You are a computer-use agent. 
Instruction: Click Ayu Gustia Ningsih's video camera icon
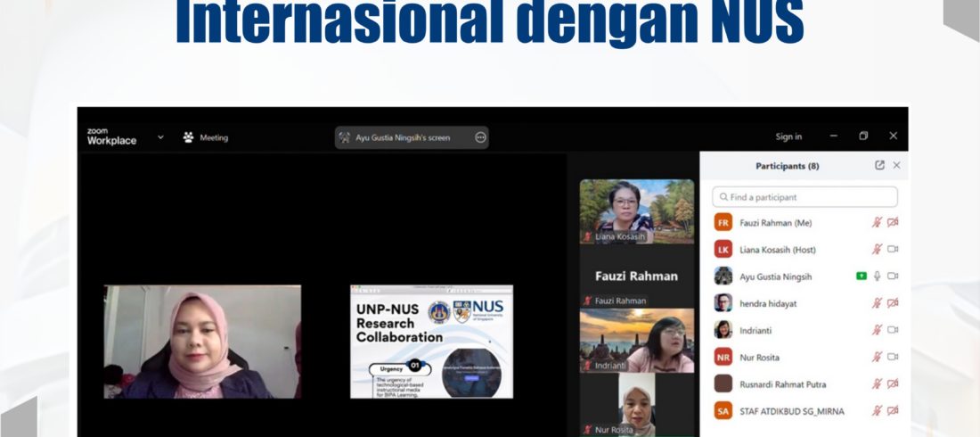(893, 276)
